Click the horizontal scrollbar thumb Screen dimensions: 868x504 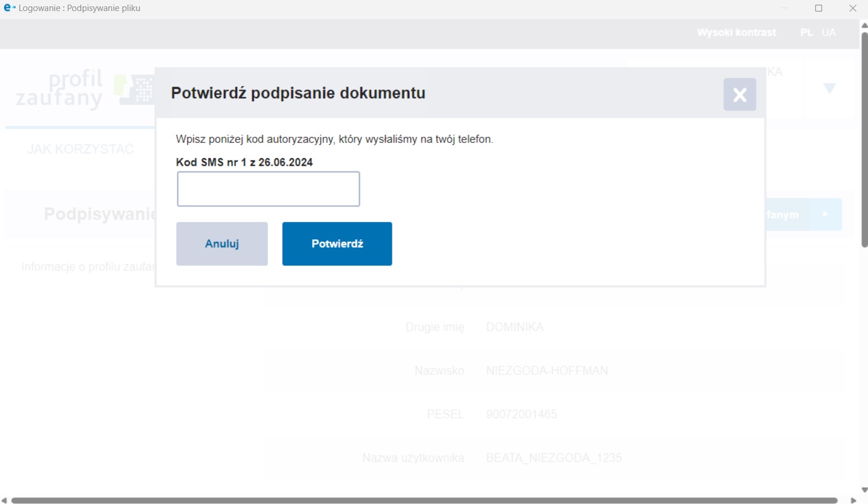tap(424, 501)
